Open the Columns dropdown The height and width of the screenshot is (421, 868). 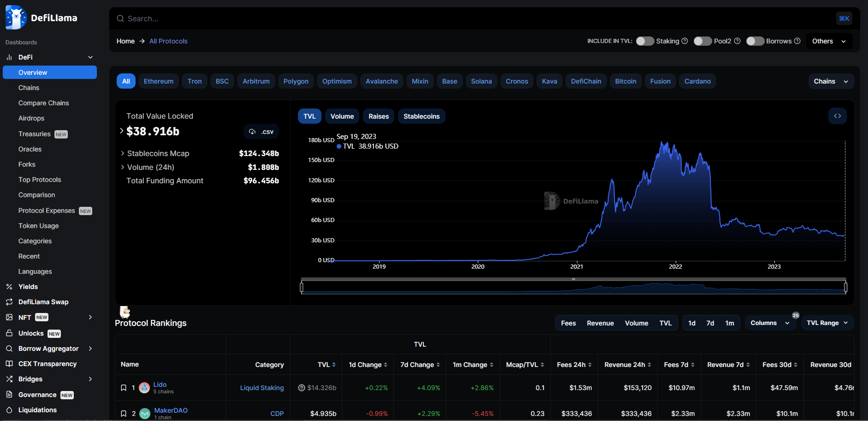[x=771, y=323]
